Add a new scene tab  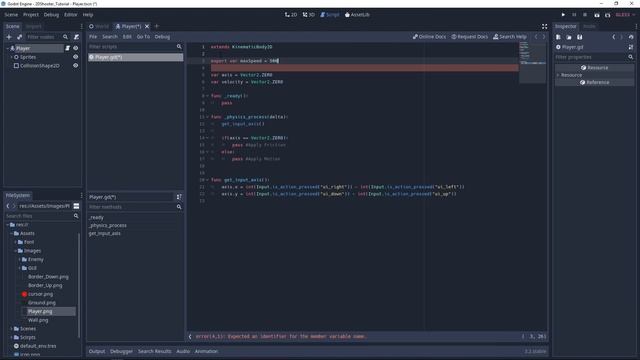pos(157,27)
